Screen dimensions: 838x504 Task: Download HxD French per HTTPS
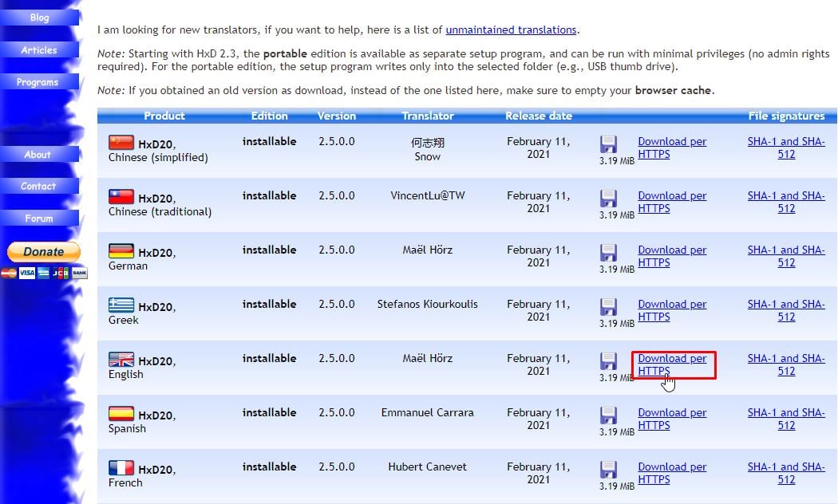[x=672, y=473]
